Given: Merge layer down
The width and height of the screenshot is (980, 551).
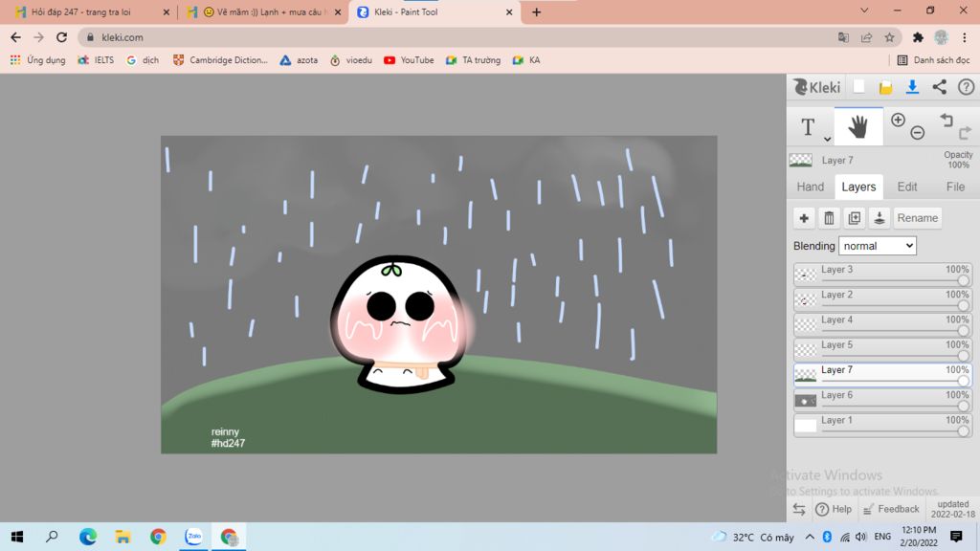Looking at the screenshot, I should coord(880,218).
